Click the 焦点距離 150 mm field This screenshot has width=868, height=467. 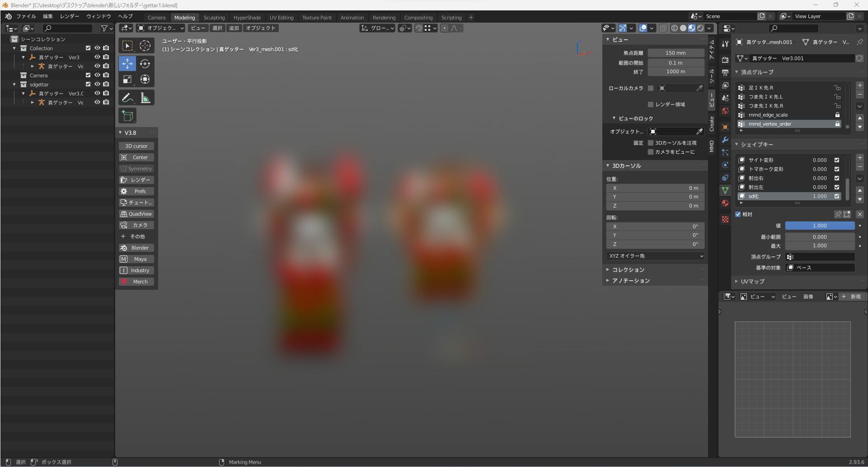(676, 53)
